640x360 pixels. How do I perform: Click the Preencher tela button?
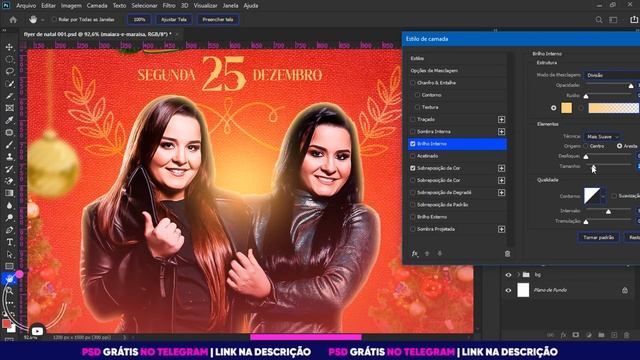(x=218, y=20)
